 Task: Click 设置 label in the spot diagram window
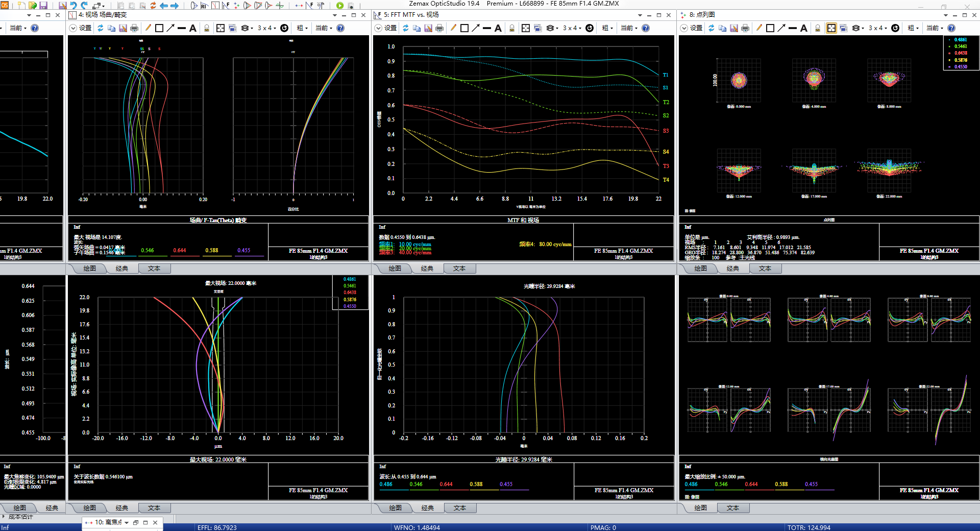[696, 28]
